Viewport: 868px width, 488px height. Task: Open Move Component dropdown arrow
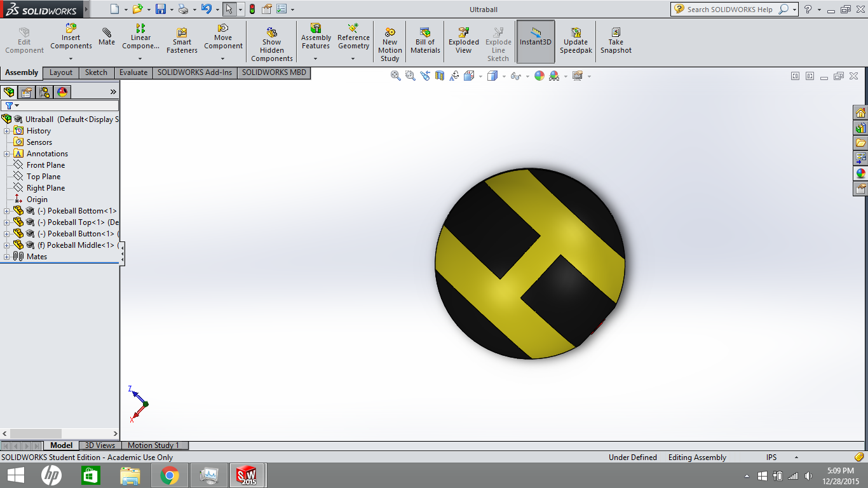point(222,58)
